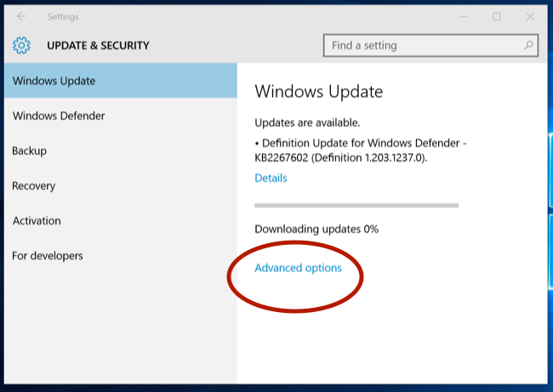Click the Windows Update page heading

tap(319, 92)
